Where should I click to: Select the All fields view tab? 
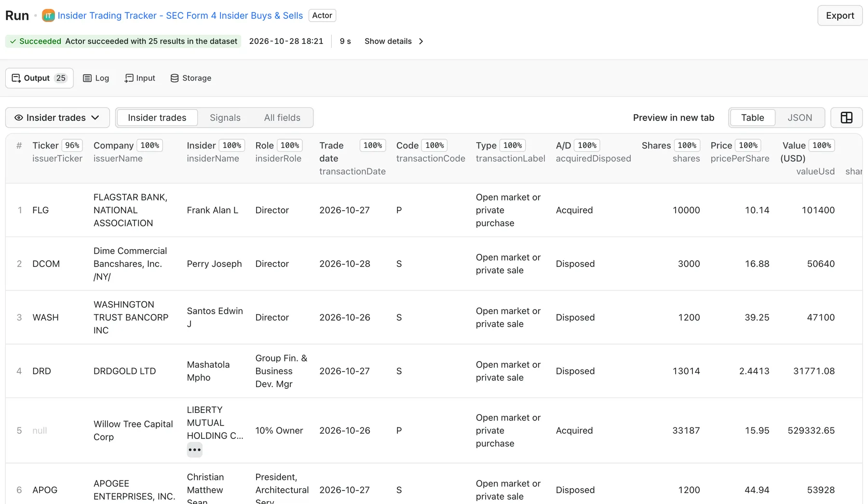282,118
